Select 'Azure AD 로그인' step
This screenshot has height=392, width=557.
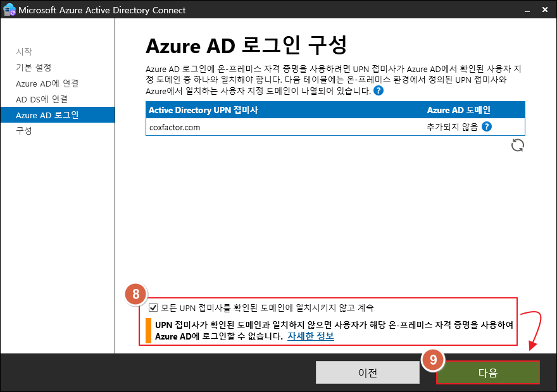(58, 115)
